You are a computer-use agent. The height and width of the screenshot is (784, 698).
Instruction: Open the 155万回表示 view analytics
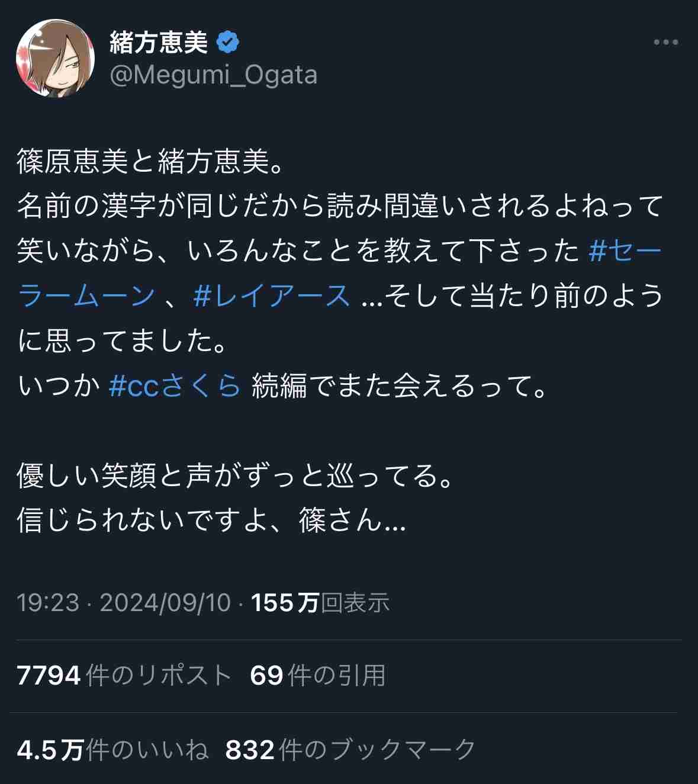[x=320, y=603]
